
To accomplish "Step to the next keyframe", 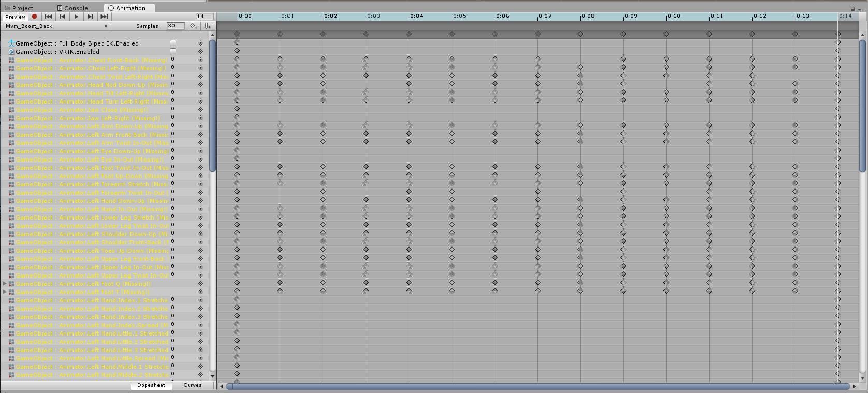I will (x=91, y=17).
